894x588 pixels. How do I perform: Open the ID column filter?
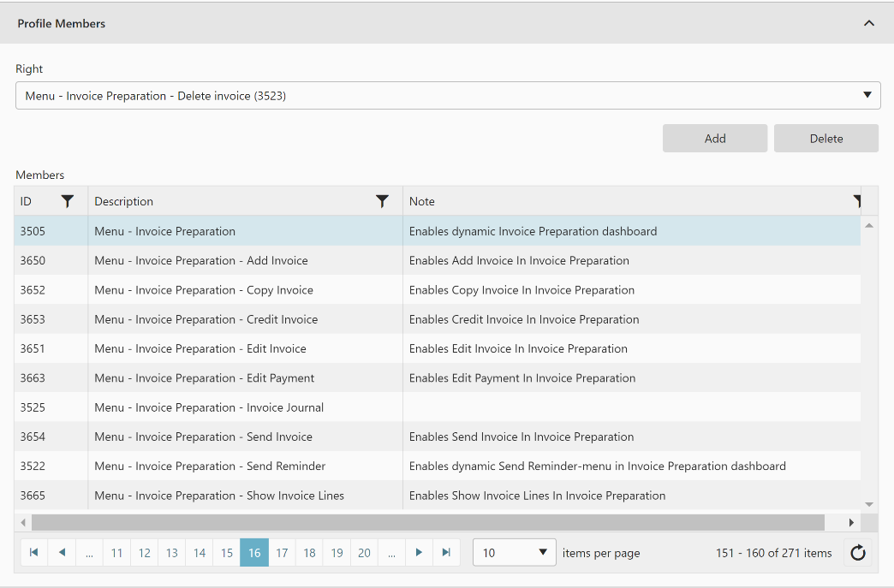68,201
